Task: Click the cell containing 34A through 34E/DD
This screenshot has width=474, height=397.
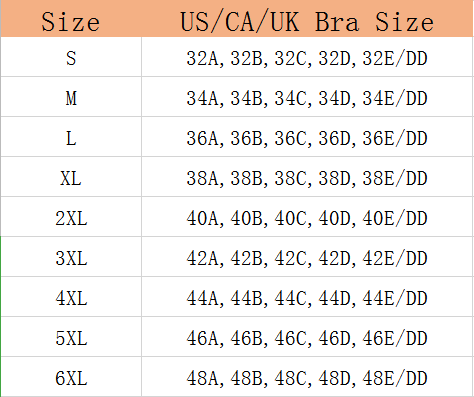Action: tap(307, 97)
